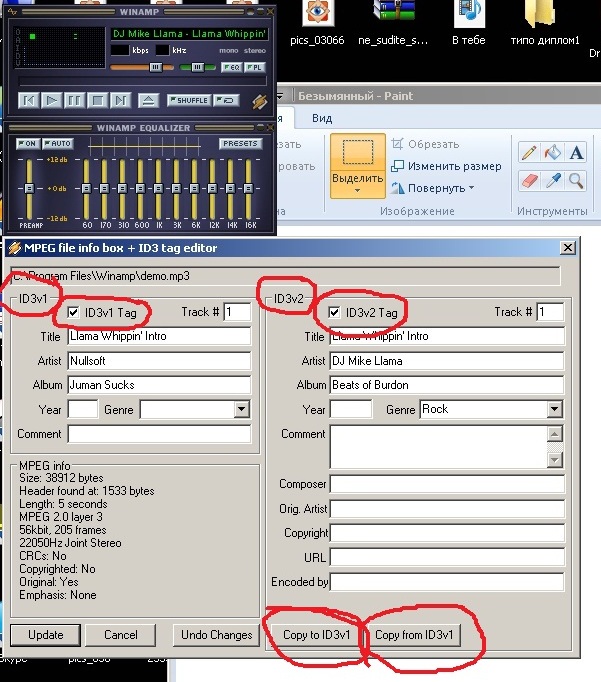The image size is (601, 682).
Task: Click ID3v1 Album field Juman Sucks
Action: pos(159,385)
